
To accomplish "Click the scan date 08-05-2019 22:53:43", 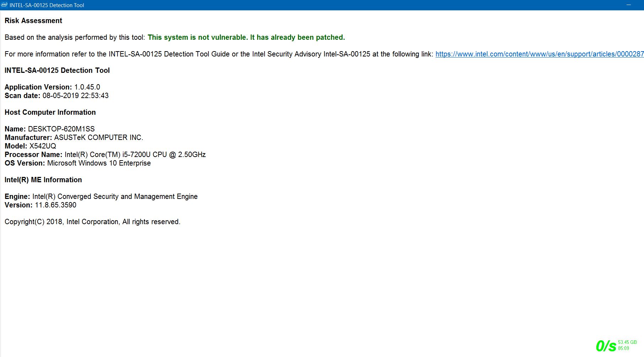I will click(x=76, y=96).
